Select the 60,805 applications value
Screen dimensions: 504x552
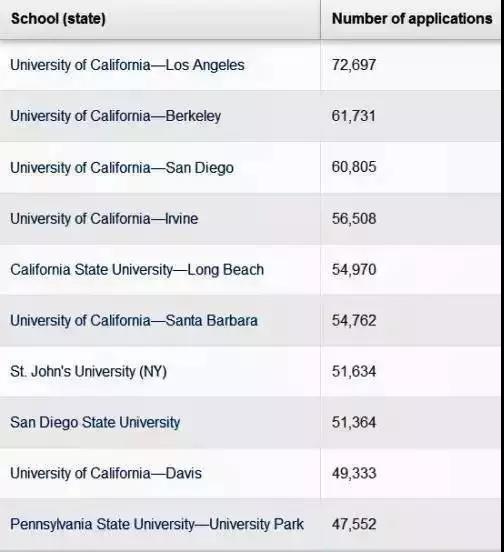[354, 167]
